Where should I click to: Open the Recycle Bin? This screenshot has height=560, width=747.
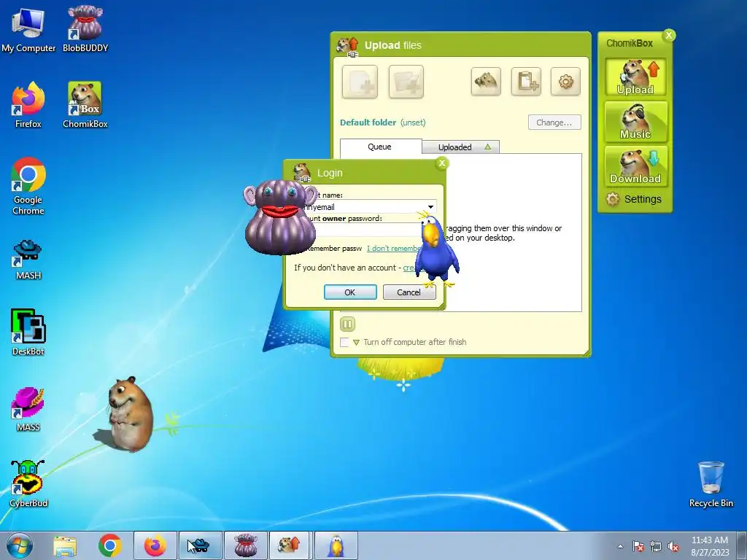pyautogui.click(x=711, y=484)
